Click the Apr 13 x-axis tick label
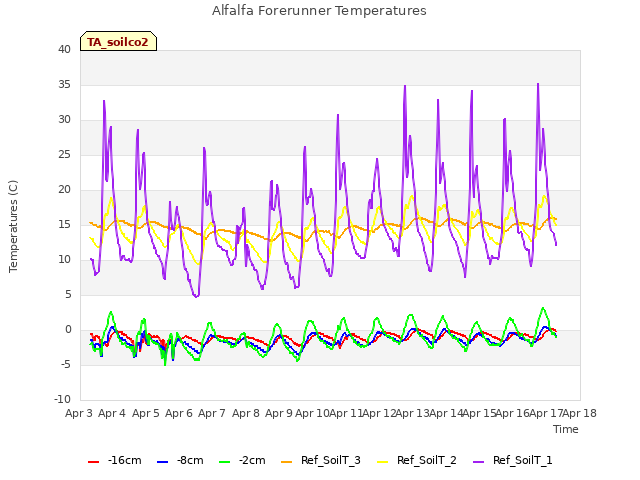 coord(413,413)
